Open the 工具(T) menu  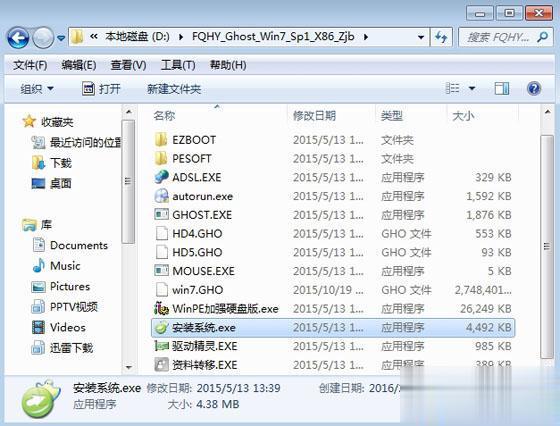coord(178,65)
